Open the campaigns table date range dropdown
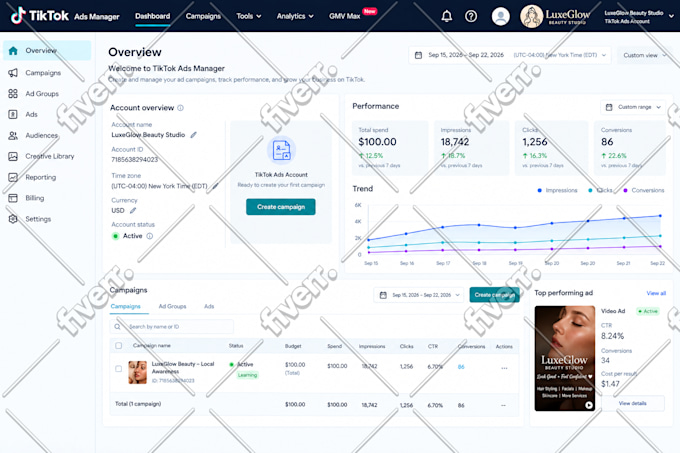Viewport: 680px width, 453px height. pos(419,295)
